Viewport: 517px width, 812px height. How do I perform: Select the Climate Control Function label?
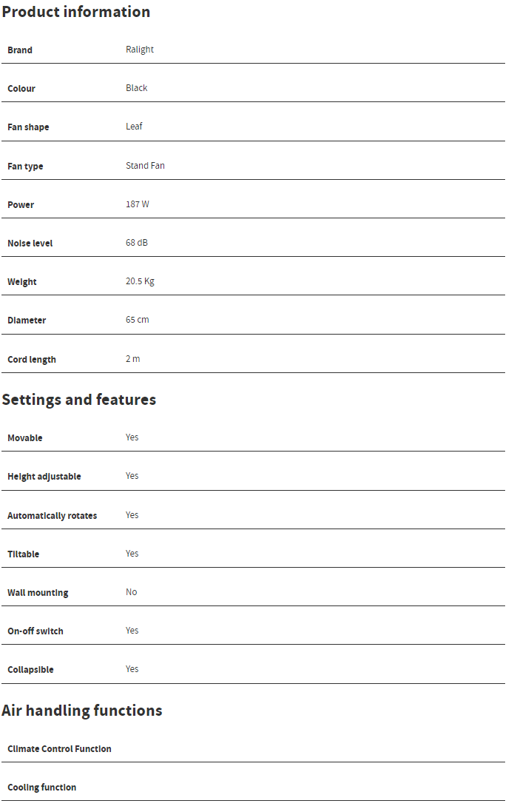tap(59, 749)
